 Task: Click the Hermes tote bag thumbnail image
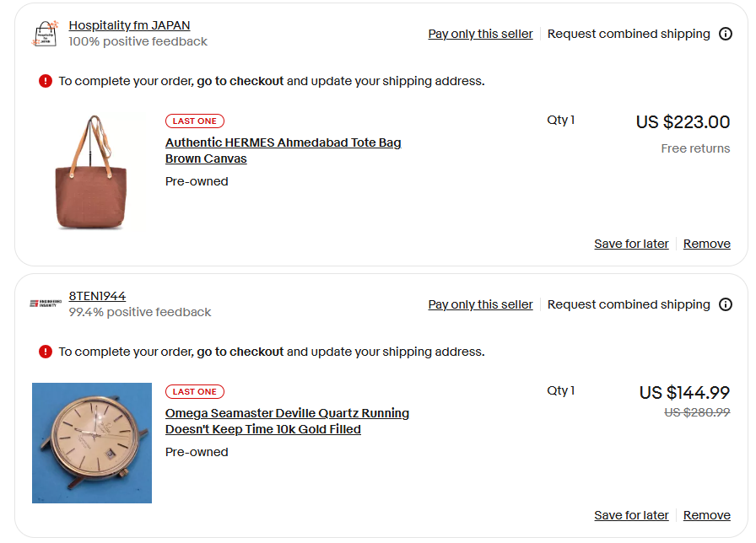pyautogui.click(x=92, y=171)
